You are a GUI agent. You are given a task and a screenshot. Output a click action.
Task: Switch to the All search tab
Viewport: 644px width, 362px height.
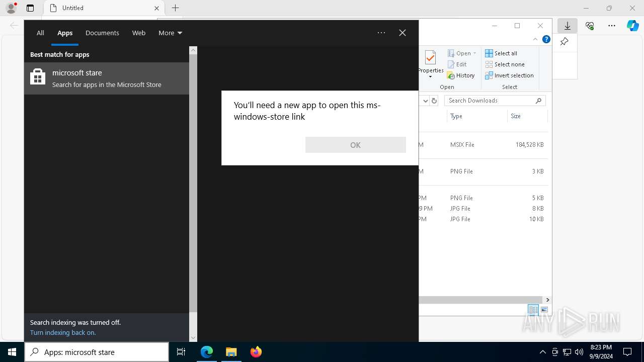click(40, 33)
